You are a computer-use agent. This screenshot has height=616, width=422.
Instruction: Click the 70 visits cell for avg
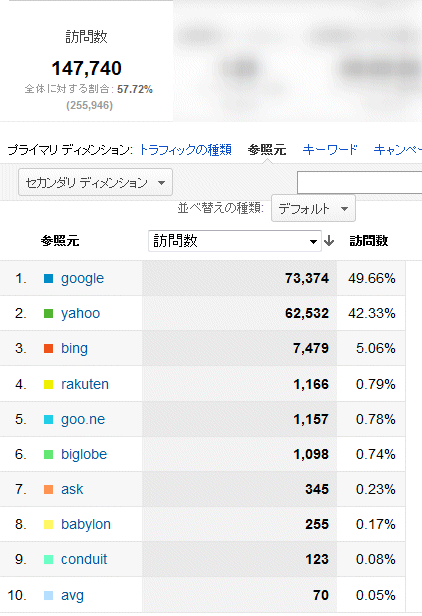coord(321,595)
